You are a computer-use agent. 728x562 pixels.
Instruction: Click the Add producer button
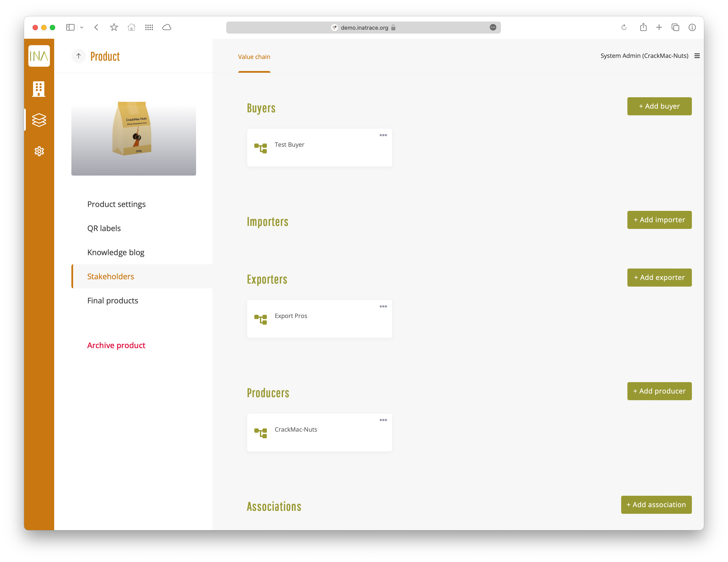pos(659,391)
